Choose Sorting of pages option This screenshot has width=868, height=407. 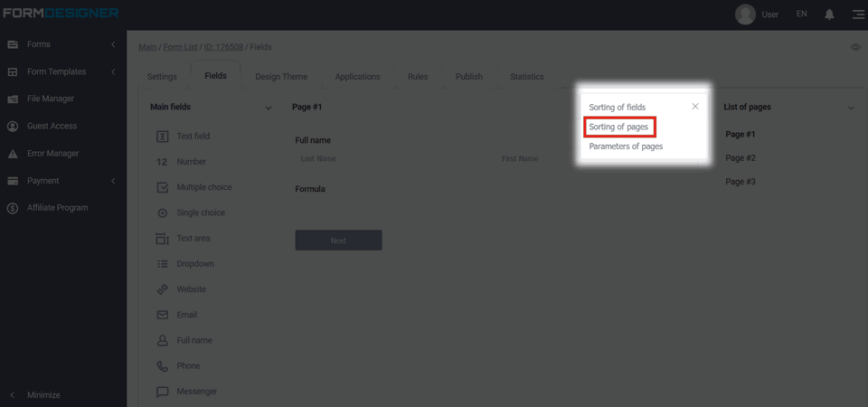point(618,127)
